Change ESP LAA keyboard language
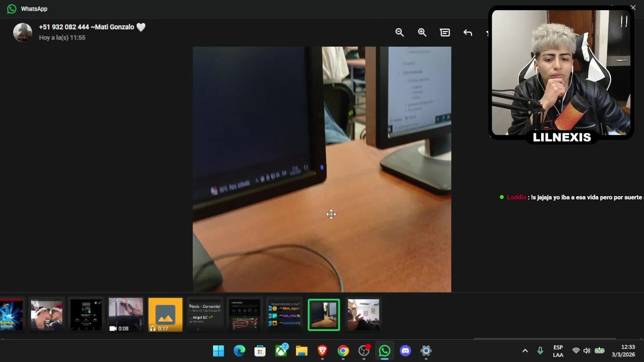The width and height of the screenshot is (644, 362). pyautogui.click(x=558, y=351)
